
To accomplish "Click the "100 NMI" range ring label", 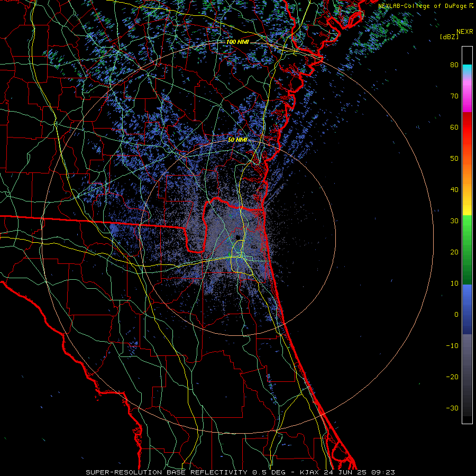I will [x=237, y=42].
